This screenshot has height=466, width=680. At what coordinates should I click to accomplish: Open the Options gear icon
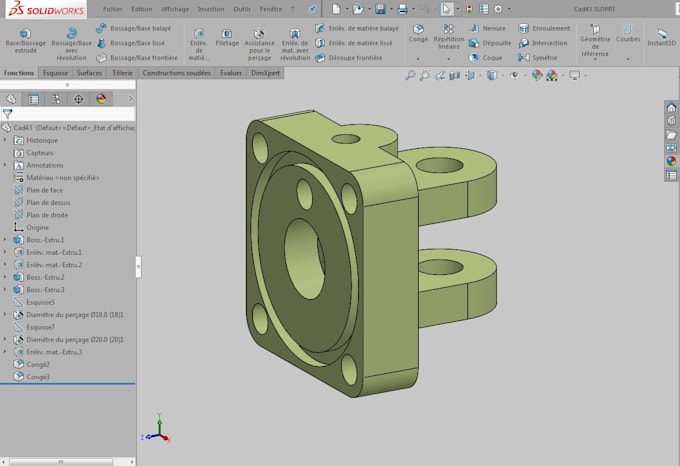point(498,9)
